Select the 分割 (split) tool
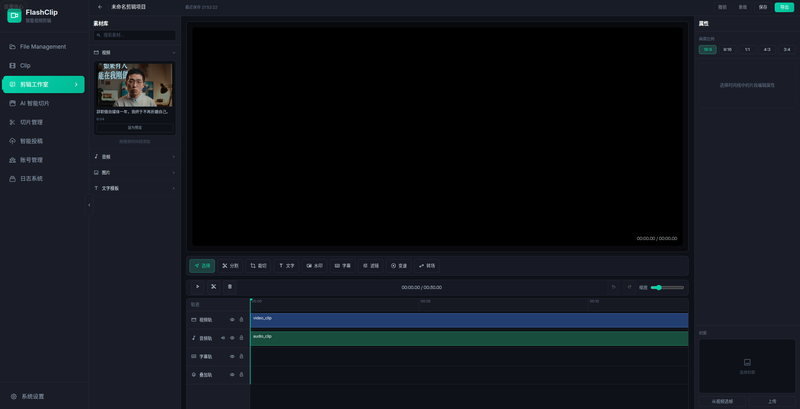800x409 pixels. click(230, 266)
